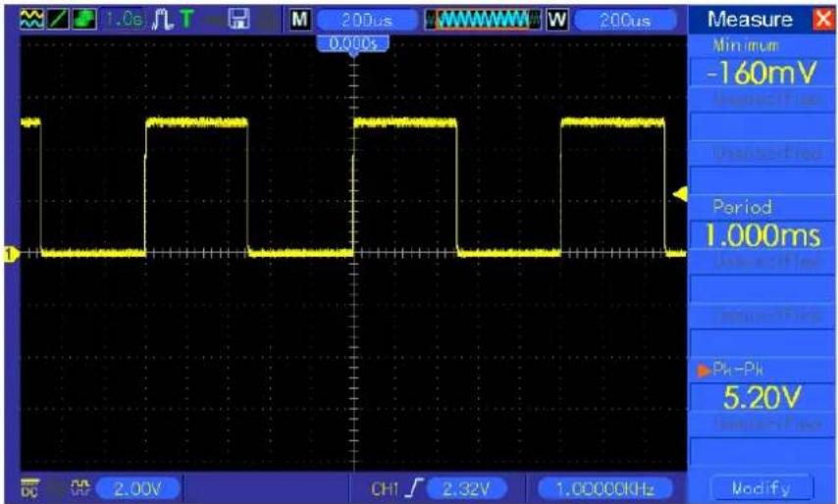Click the green diagonal line icon
This screenshot has width=838, height=504.
point(58,20)
